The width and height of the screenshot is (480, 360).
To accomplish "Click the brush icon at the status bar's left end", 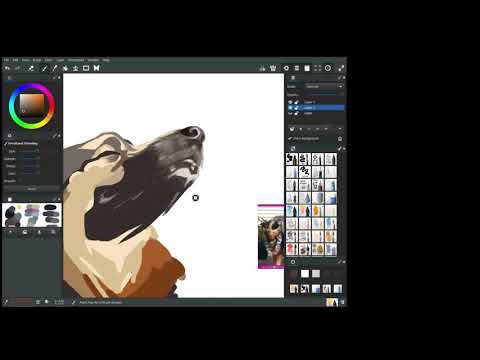I will click(x=6, y=302).
